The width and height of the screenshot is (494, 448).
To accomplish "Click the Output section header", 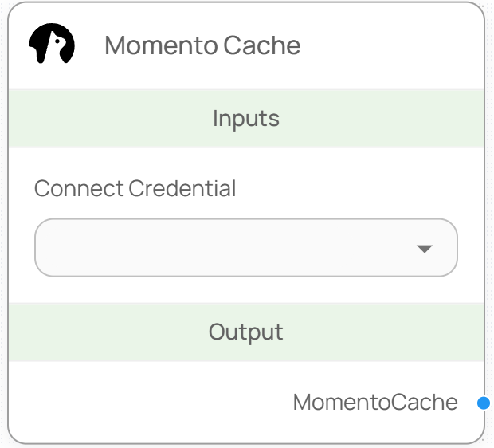I will click(245, 332).
